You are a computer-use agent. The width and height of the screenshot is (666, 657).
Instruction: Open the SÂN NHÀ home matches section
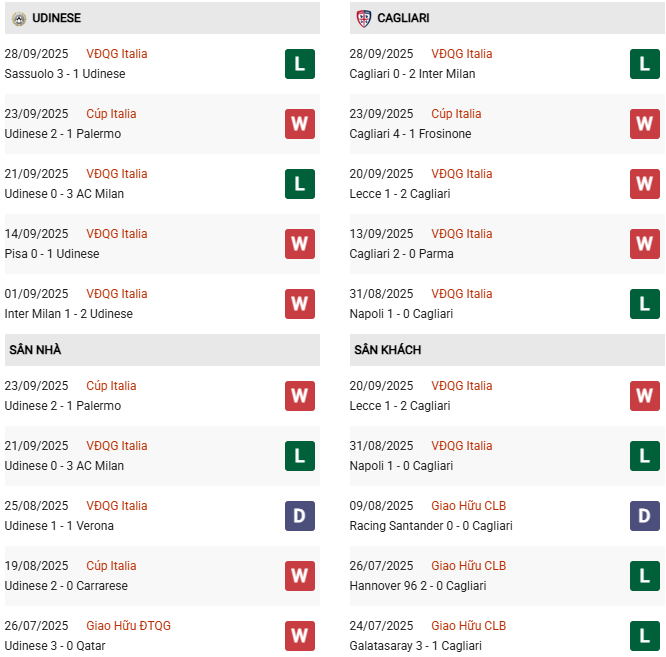coord(36,350)
